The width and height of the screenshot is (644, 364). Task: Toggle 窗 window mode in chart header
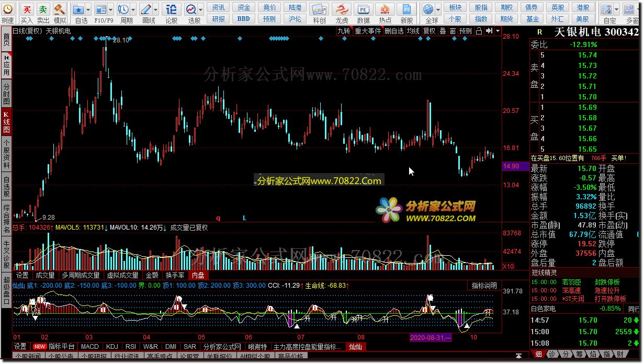(453, 31)
